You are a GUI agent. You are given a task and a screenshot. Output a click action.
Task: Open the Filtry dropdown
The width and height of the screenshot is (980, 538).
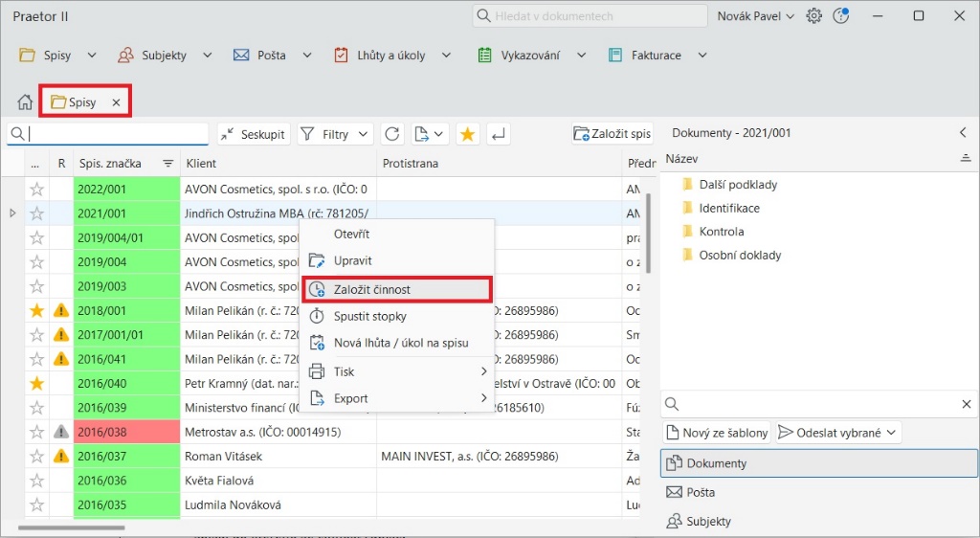(335, 135)
